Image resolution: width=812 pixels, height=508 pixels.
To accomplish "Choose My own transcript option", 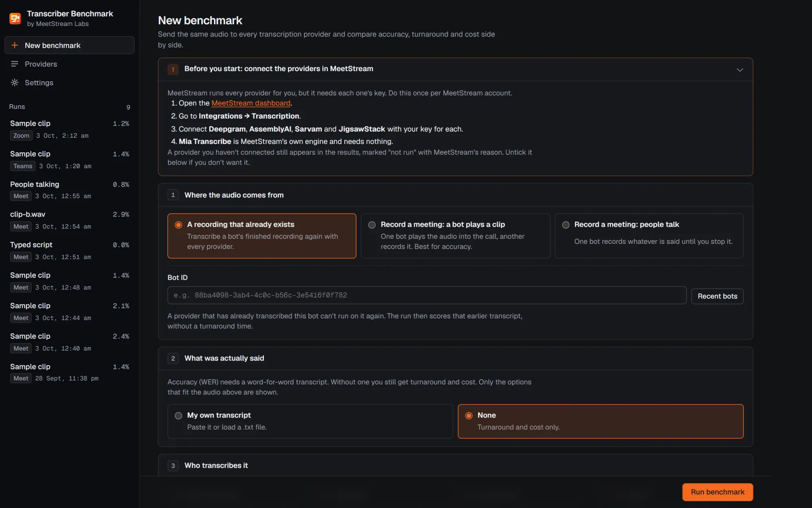I will click(x=310, y=421).
